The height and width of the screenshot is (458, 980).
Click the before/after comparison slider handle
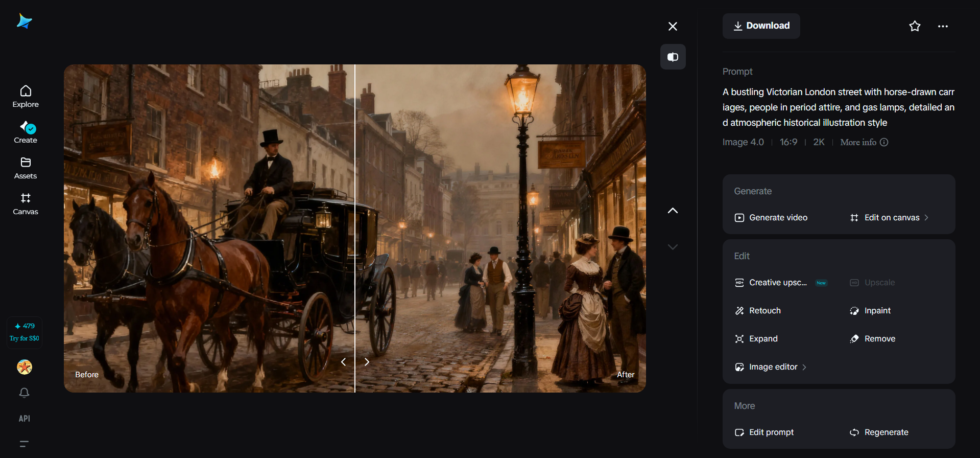click(x=355, y=362)
